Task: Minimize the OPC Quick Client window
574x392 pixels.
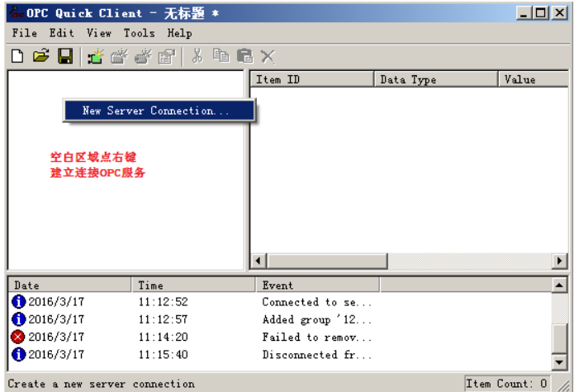Action: tap(524, 13)
